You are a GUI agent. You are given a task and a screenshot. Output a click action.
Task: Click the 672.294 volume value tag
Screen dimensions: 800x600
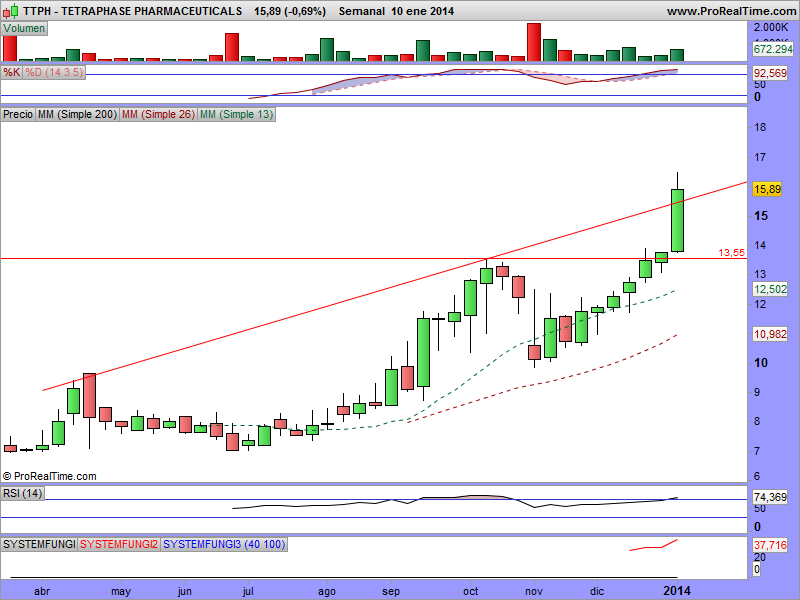pos(773,49)
